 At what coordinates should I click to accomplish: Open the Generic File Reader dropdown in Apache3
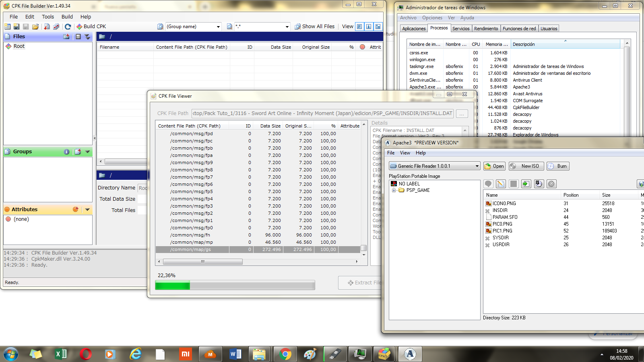435,166
